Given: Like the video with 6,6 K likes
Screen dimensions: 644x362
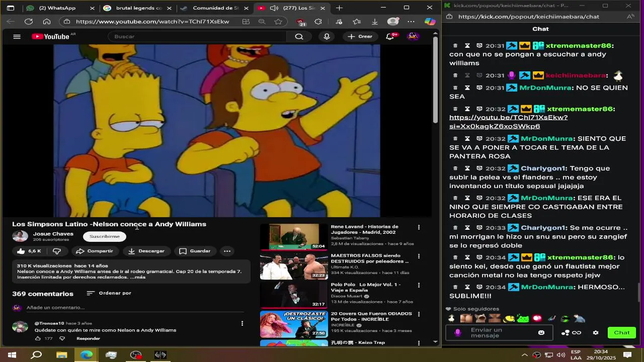Looking at the screenshot, I should coord(29,251).
